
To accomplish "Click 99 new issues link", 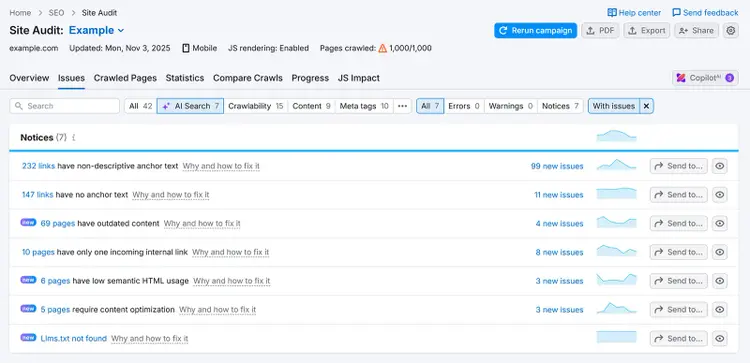I will [557, 166].
